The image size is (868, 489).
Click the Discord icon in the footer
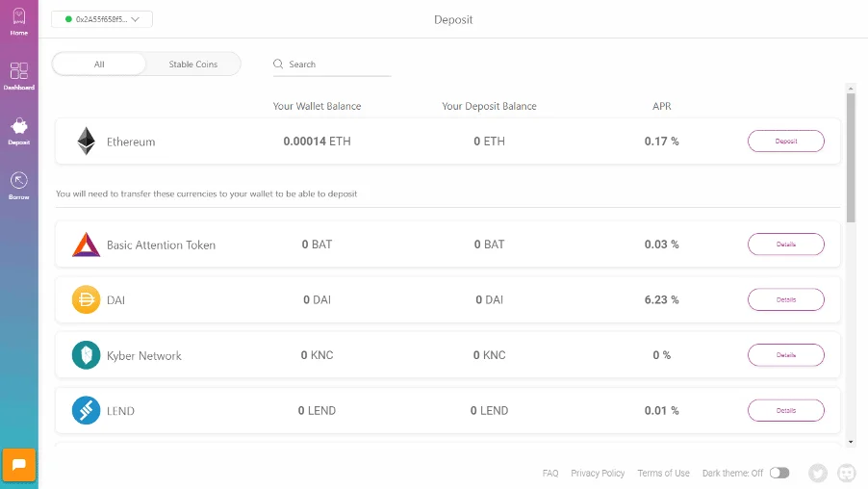(847, 473)
